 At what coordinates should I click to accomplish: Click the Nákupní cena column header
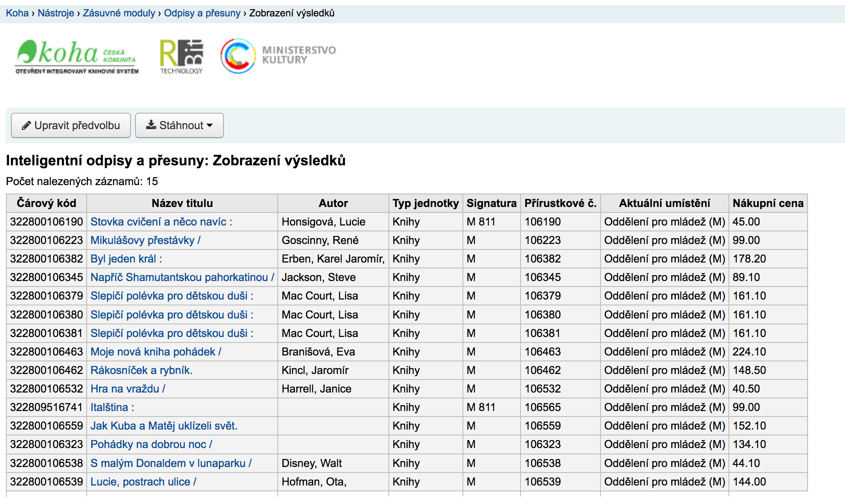pyautogui.click(x=768, y=203)
